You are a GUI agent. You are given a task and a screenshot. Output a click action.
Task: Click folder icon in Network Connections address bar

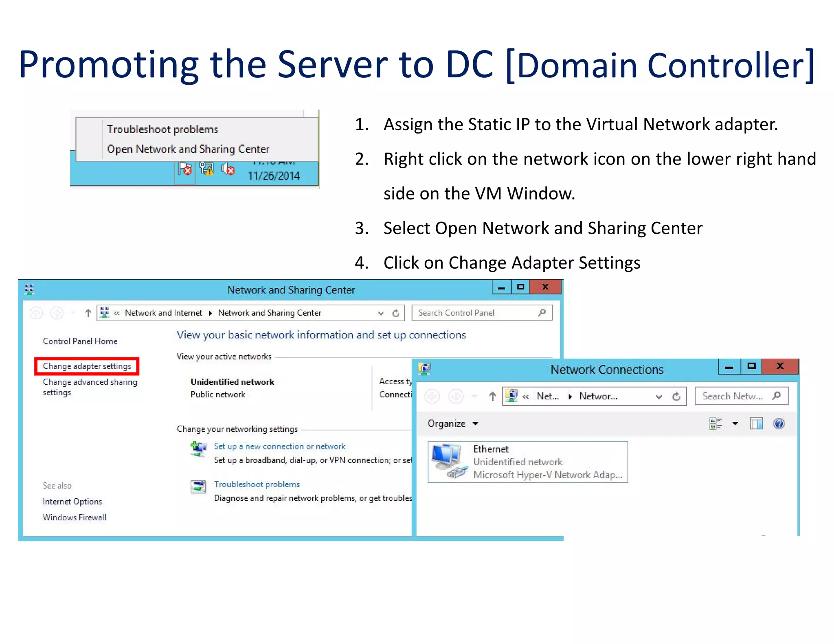512,395
